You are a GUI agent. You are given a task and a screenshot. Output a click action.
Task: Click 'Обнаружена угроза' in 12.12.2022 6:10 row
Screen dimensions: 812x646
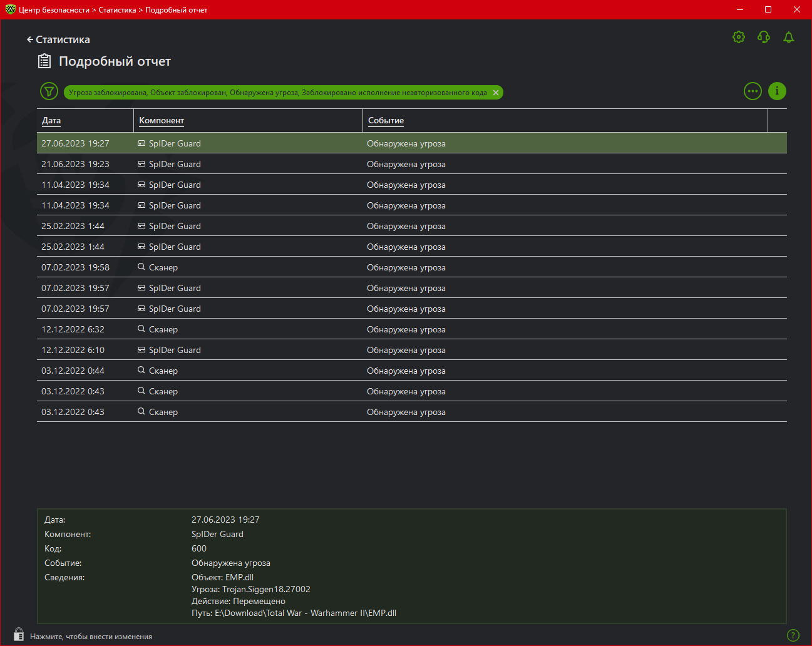(x=406, y=350)
